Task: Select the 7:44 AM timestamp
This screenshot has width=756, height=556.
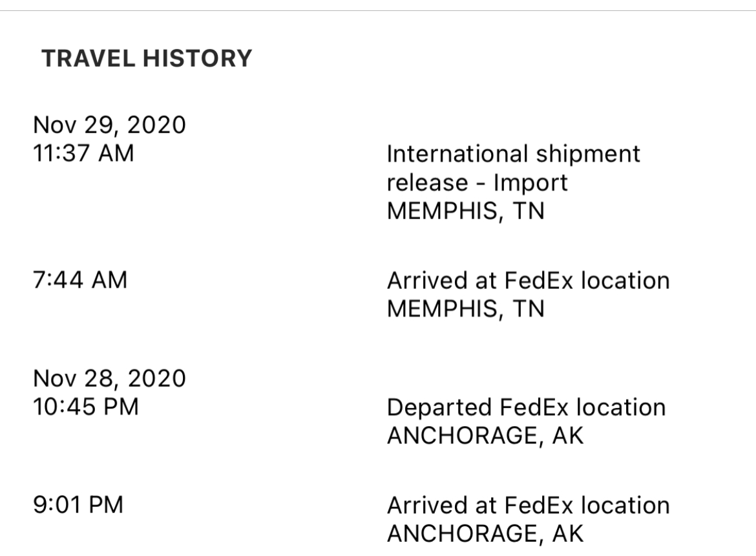Action: tap(79, 280)
